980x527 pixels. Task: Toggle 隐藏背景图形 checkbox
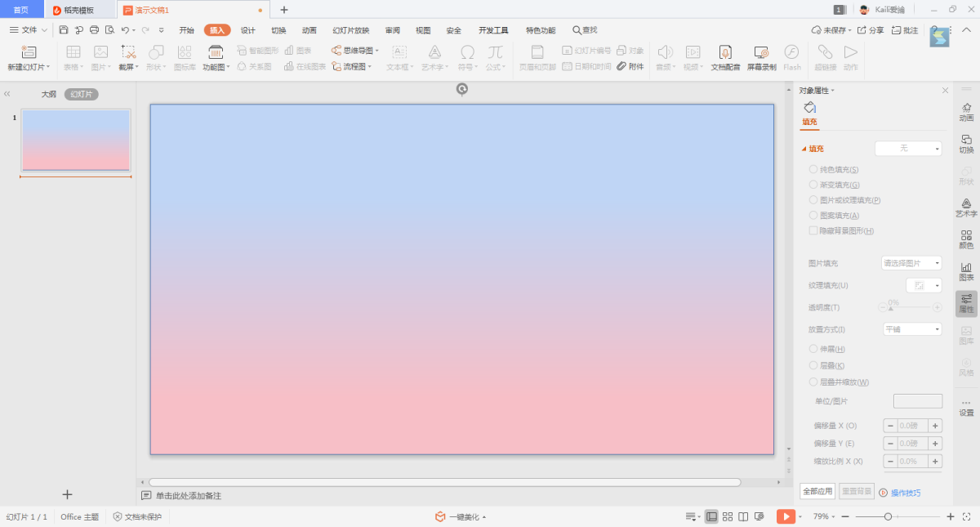coord(813,231)
